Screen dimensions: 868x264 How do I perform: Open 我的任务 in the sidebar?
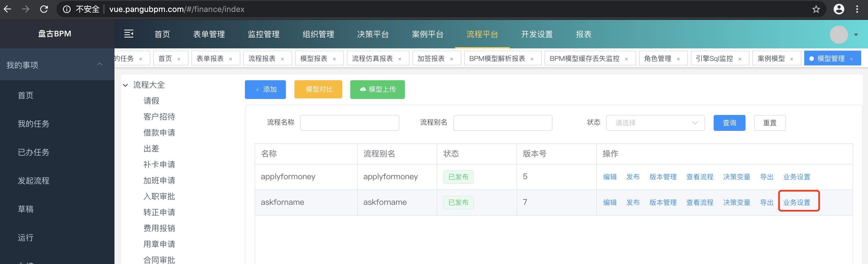tap(33, 124)
